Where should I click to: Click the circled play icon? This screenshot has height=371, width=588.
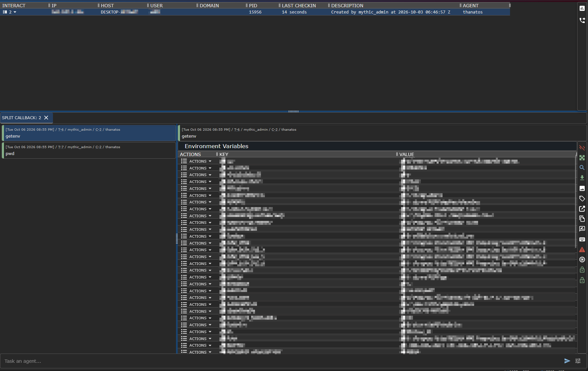click(582, 260)
